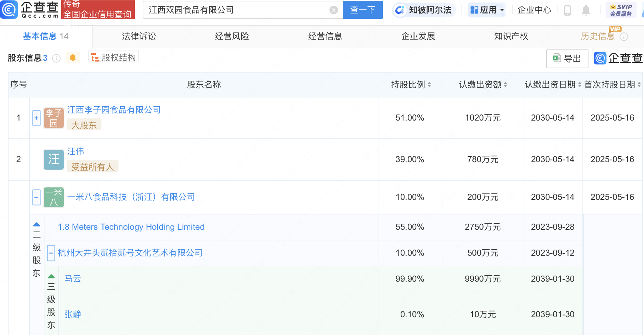Open 知彼阿尔法 AI assistant
Screen dimensions: 644x335
point(424,10)
